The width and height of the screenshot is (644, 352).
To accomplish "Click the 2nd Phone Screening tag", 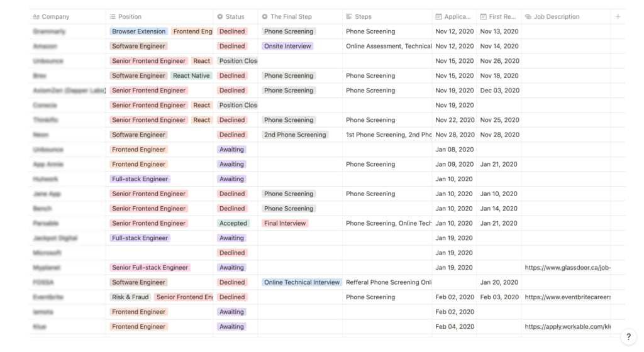I will point(295,135).
